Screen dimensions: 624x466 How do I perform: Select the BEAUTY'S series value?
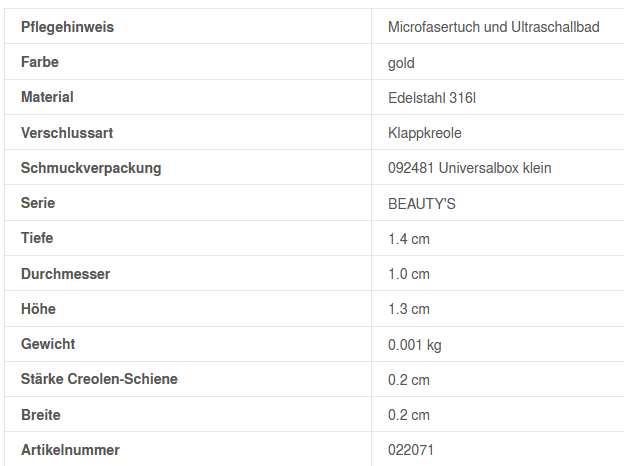pyautogui.click(x=421, y=204)
